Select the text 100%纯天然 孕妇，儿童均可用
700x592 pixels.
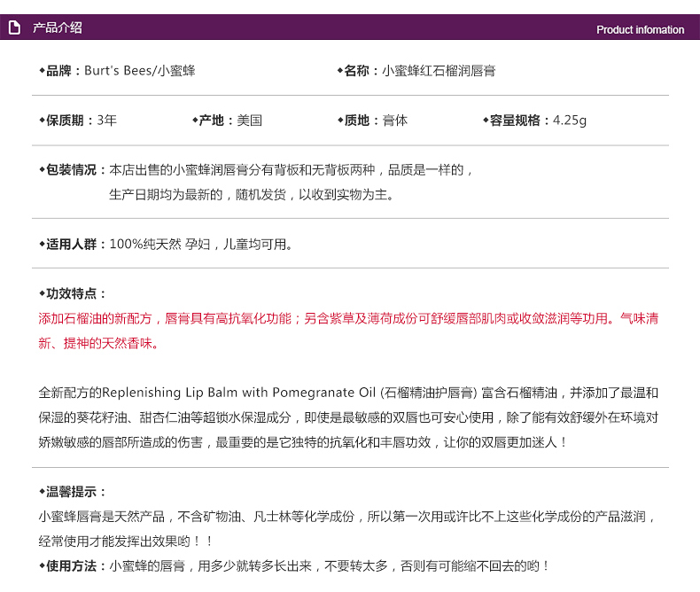click(201, 245)
